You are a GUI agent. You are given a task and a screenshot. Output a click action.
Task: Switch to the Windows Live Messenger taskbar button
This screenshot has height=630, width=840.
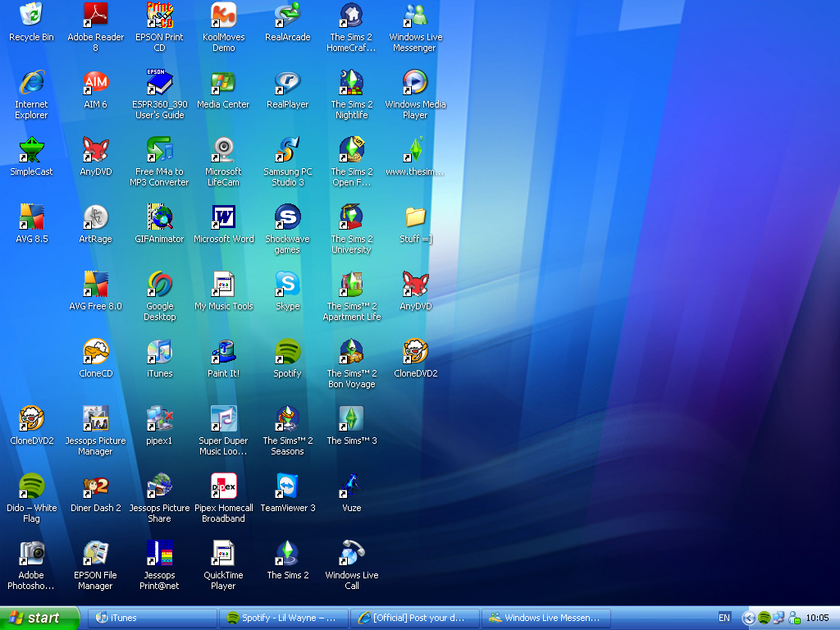click(x=546, y=618)
